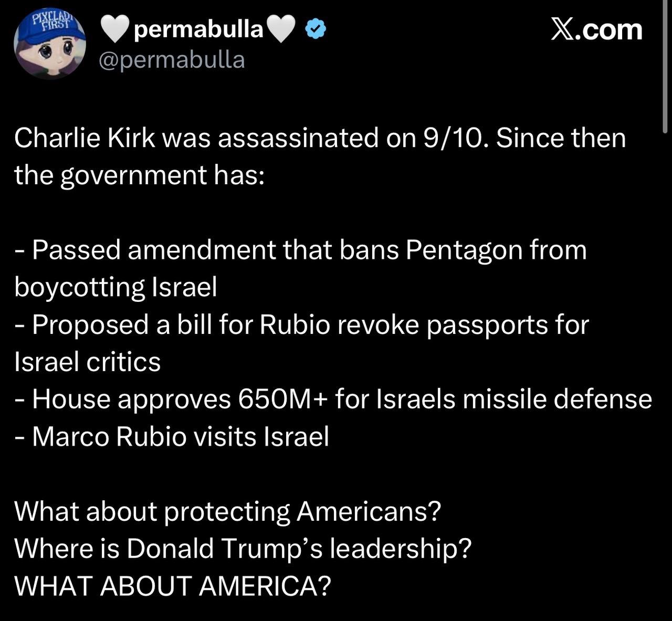The image size is (672, 621).
Task: Click the blue verified checkmark badge
Action: pyautogui.click(x=317, y=30)
